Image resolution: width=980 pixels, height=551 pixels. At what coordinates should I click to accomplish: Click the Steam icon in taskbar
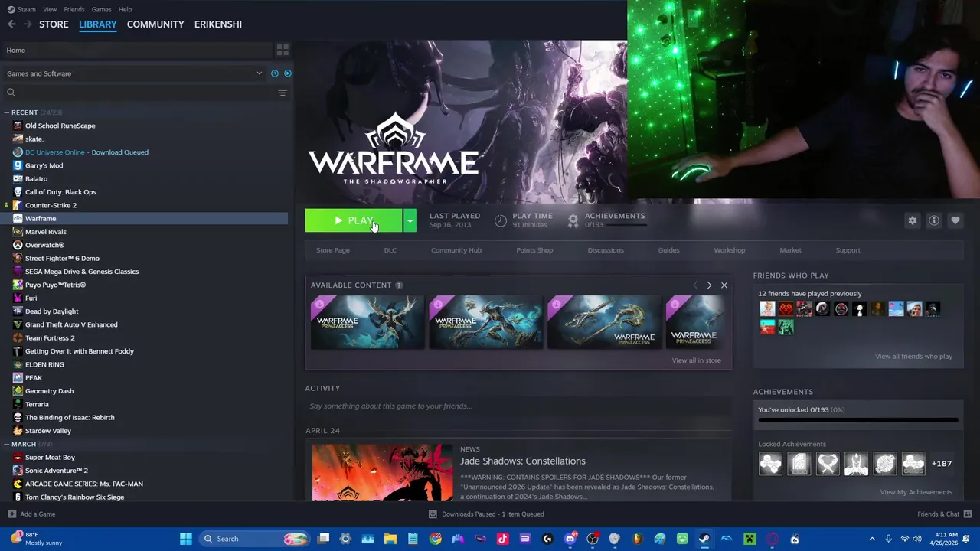pyautogui.click(x=704, y=539)
